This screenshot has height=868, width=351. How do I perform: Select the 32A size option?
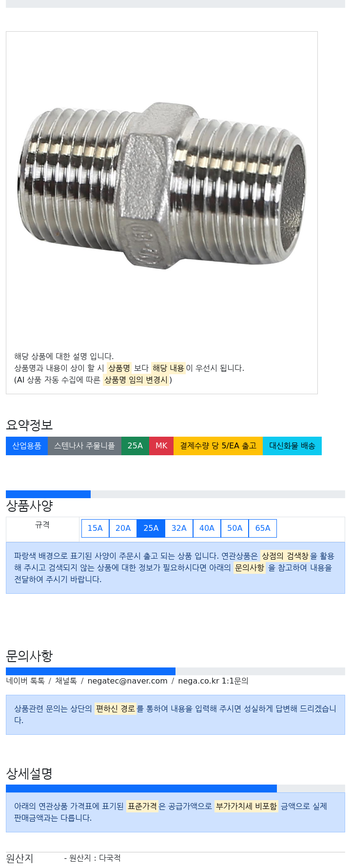(179, 528)
